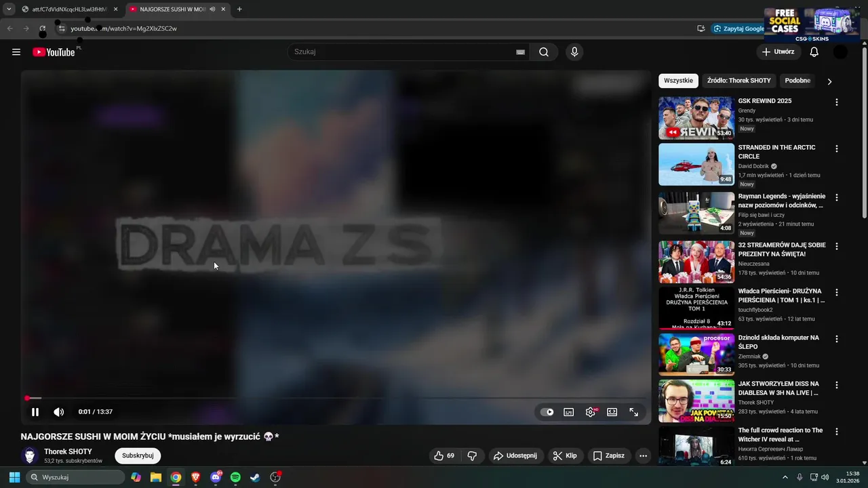Pause the video
This screenshot has width=868, height=488.
(35, 411)
